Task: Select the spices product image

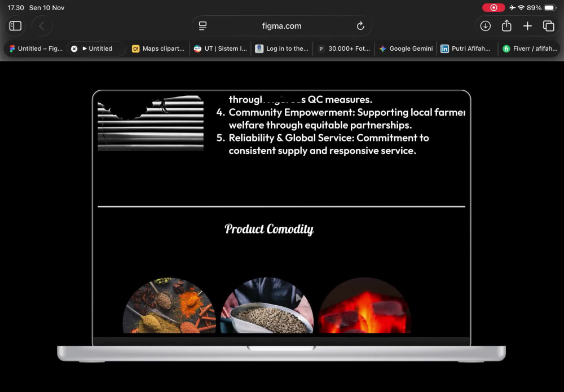Action: tap(169, 305)
